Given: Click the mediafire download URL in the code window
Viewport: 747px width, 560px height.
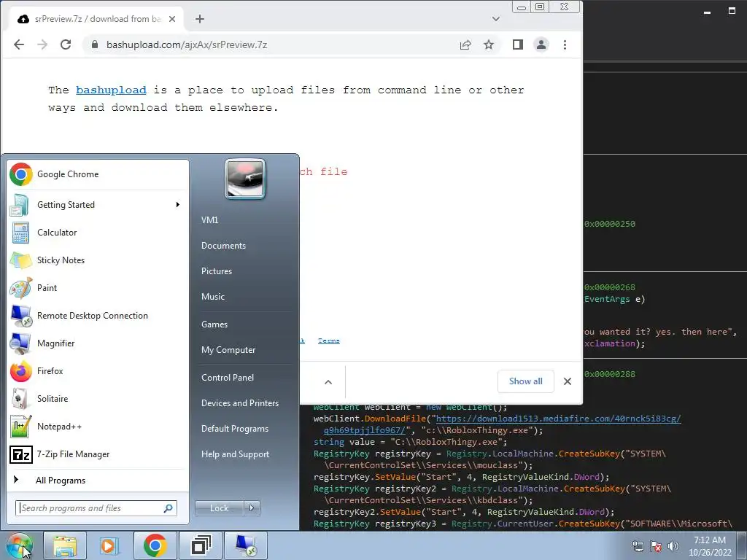Looking at the screenshot, I should click(x=558, y=419).
